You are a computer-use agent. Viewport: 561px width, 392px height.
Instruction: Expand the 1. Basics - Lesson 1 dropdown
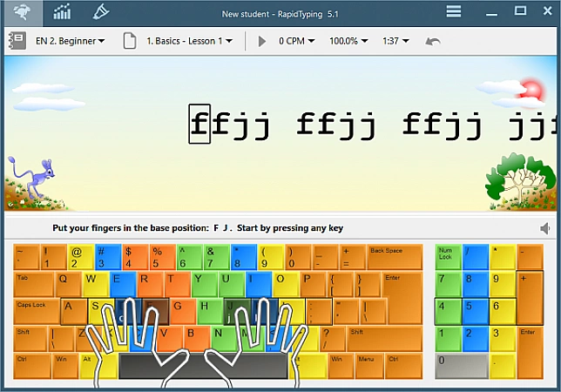(x=189, y=41)
